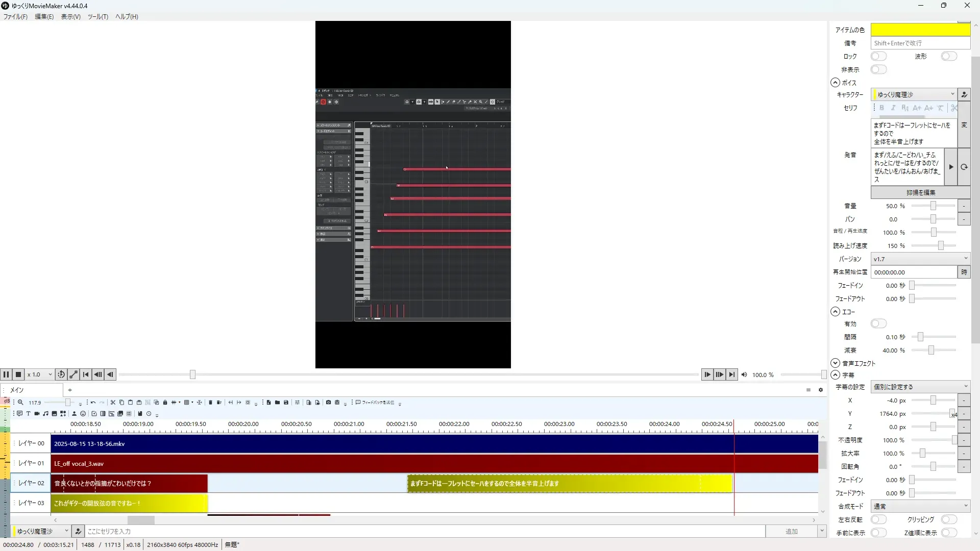The width and height of the screenshot is (980, 551).
Task: Open the ファイル(F) menu
Action: 15,16
